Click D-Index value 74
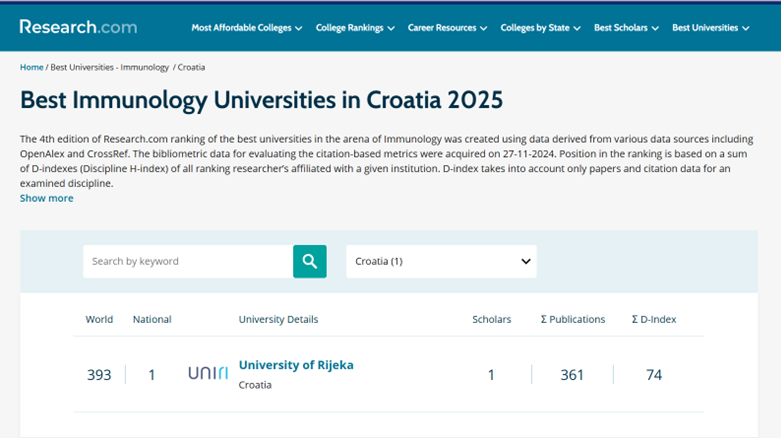The height and width of the screenshot is (438, 781). pyautogui.click(x=654, y=375)
